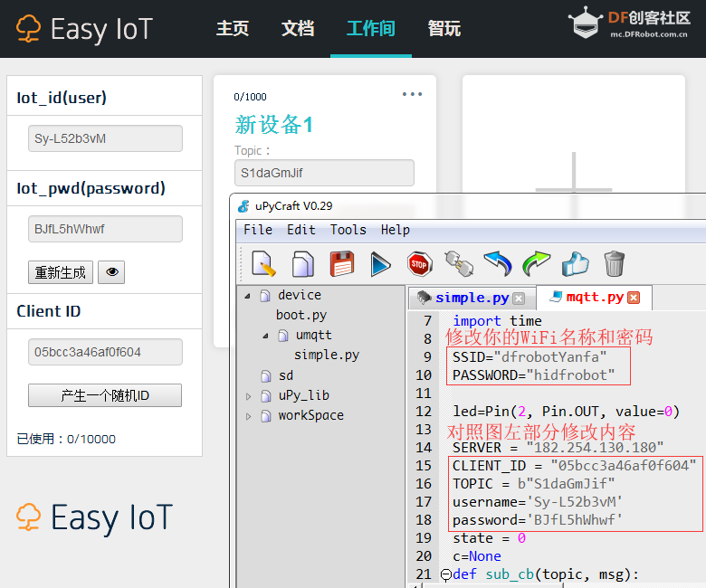Click the 已使用：0/10000 usage text

coord(66,439)
